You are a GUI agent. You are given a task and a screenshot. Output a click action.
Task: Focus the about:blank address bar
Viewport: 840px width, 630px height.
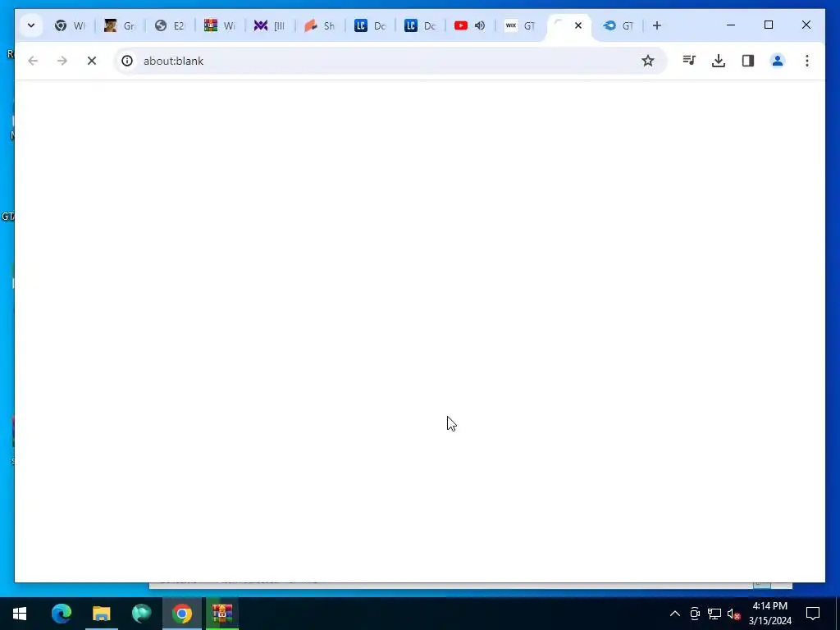tap(388, 61)
